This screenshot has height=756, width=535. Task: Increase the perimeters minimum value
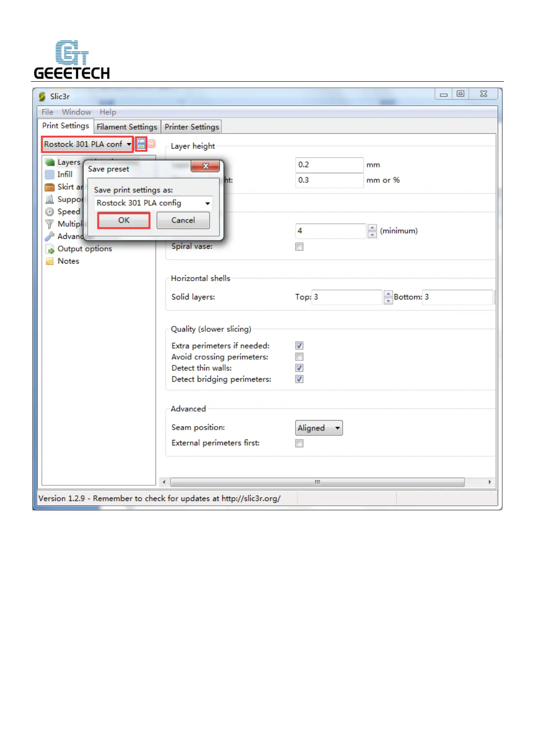372,228
